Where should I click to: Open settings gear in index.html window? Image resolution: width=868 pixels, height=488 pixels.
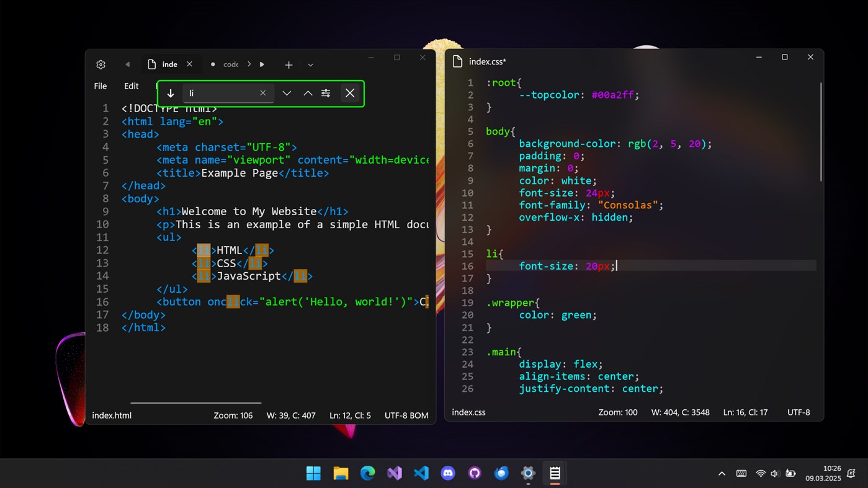101,64
